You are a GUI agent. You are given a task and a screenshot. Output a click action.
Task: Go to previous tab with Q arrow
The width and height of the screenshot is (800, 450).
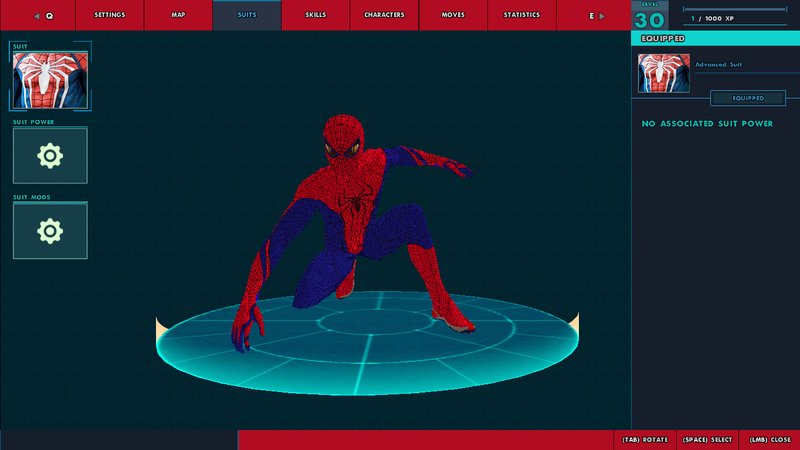tap(43, 16)
